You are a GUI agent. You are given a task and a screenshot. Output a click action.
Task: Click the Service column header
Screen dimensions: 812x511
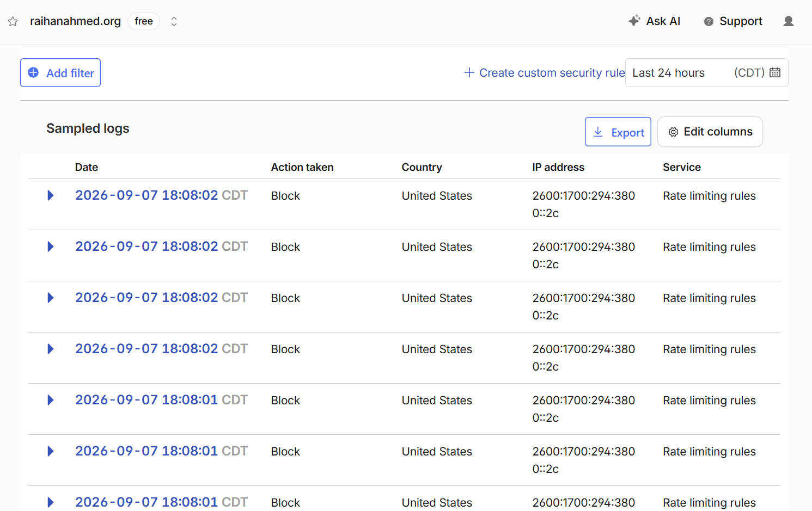682,167
